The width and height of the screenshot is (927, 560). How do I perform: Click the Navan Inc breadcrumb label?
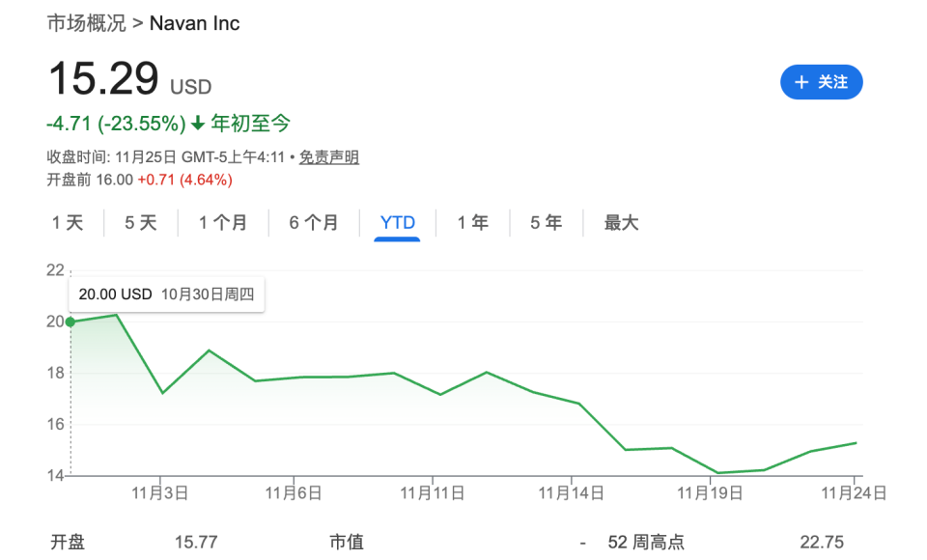pos(194,22)
